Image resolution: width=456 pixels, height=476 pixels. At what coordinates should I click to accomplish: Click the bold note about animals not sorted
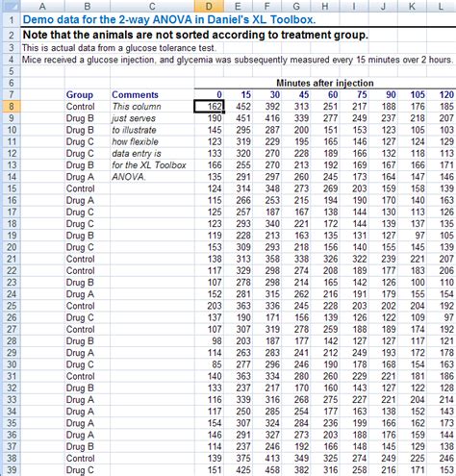click(x=195, y=35)
